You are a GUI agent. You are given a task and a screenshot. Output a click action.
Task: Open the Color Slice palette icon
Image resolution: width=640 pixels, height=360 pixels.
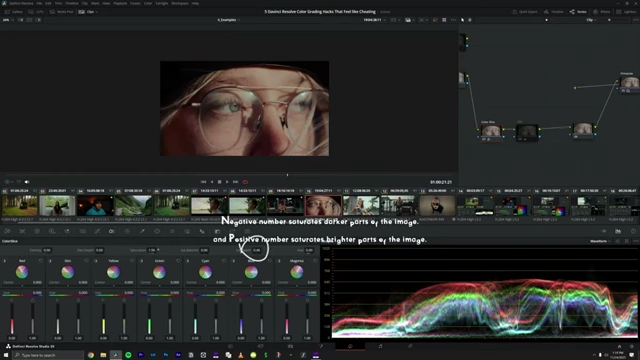[112, 231]
